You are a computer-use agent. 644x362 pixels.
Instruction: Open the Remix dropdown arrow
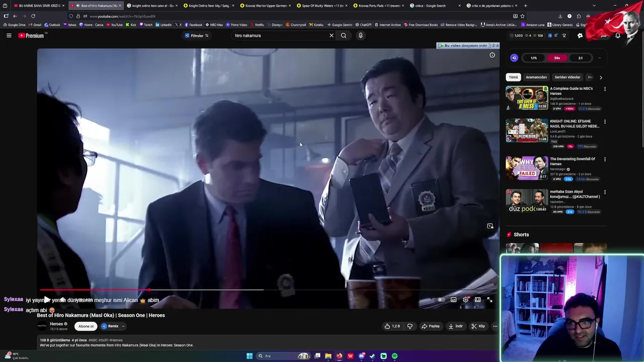[x=123, y=326]
